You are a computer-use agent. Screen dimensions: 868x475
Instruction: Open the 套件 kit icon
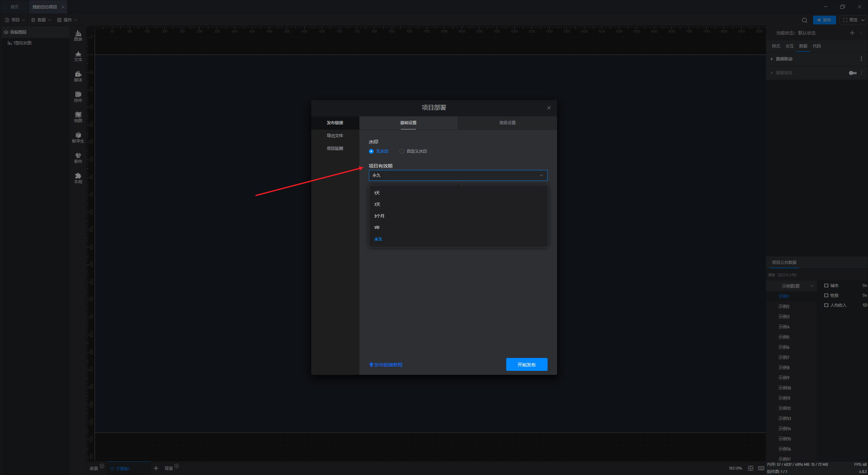78,157
